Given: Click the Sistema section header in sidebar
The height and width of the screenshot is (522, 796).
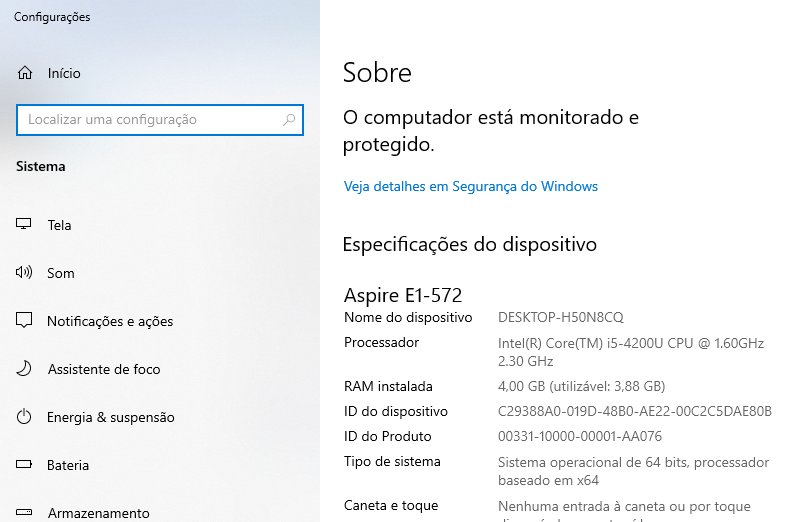Looking at the screenshot, I should [x=41, y=167].
